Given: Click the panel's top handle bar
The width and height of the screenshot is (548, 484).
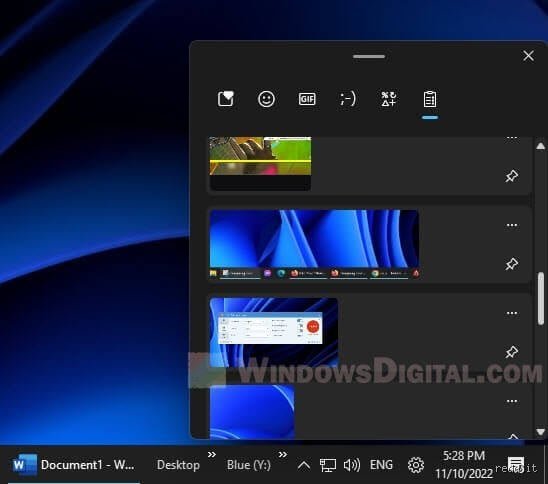Looking at the screenshot, I should pos(369,57).
